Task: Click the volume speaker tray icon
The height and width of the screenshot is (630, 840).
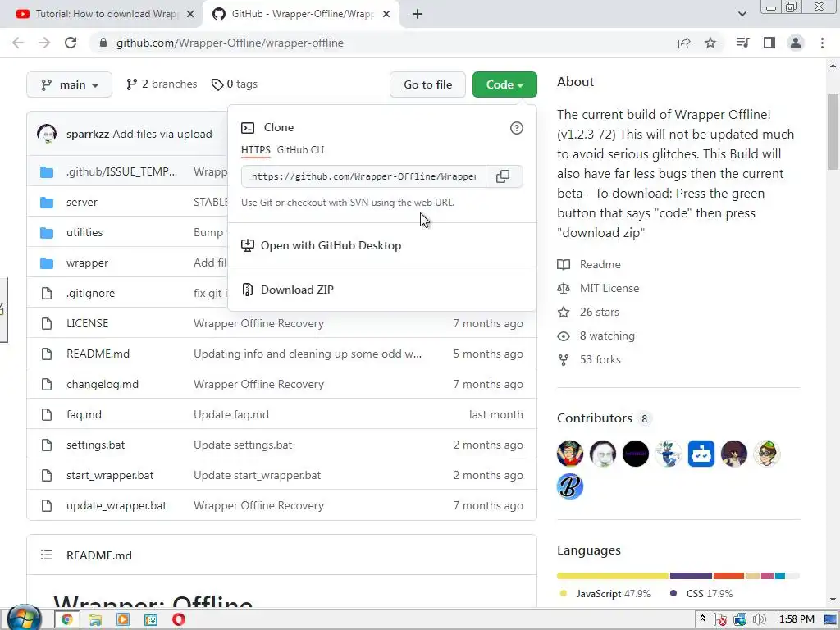Action: [759, 619]
